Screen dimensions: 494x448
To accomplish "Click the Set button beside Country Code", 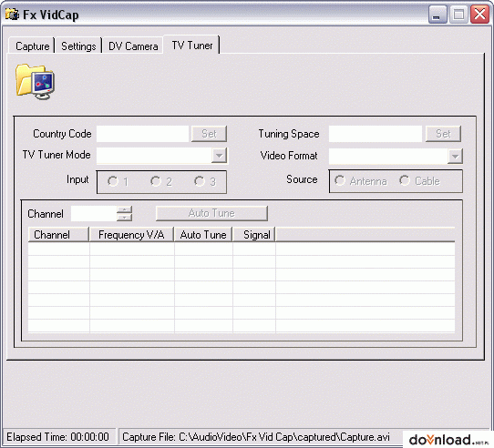I will click(209, 134).
